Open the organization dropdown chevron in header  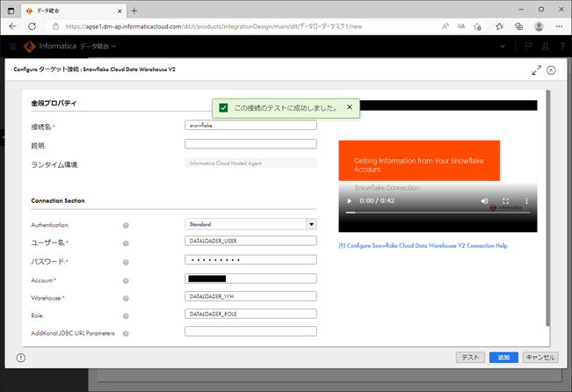tap(503, 47)
